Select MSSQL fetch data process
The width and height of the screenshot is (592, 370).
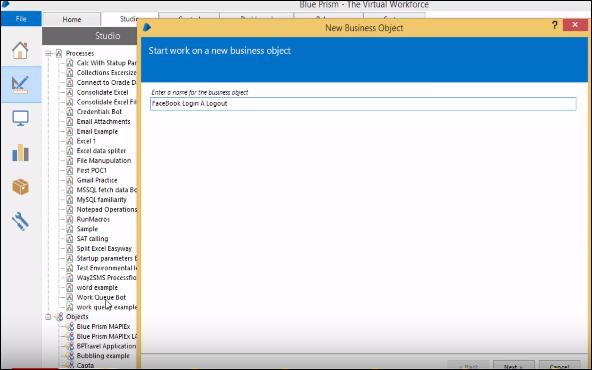click(x=106, y=190)
